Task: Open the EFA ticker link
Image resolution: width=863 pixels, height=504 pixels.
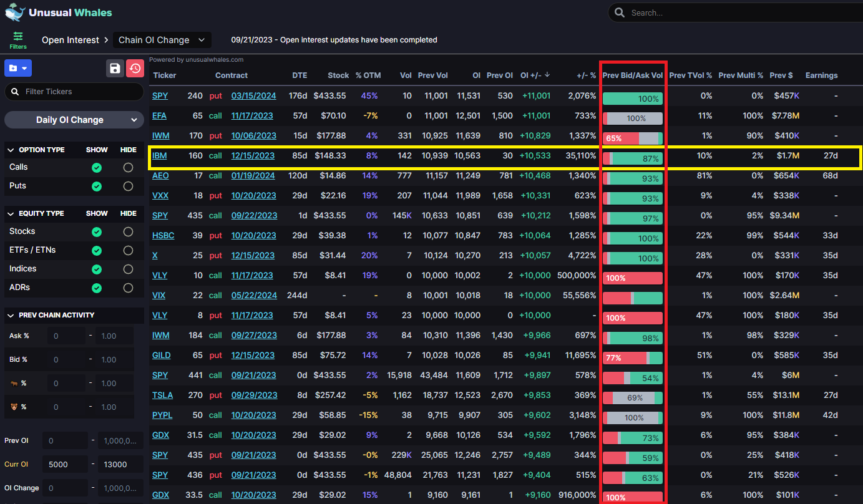Action: (159, 116)
